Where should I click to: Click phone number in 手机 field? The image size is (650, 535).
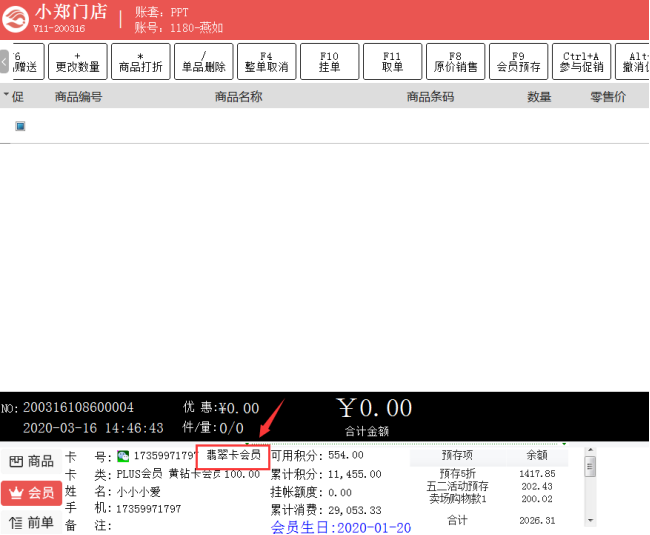point(148,509)
